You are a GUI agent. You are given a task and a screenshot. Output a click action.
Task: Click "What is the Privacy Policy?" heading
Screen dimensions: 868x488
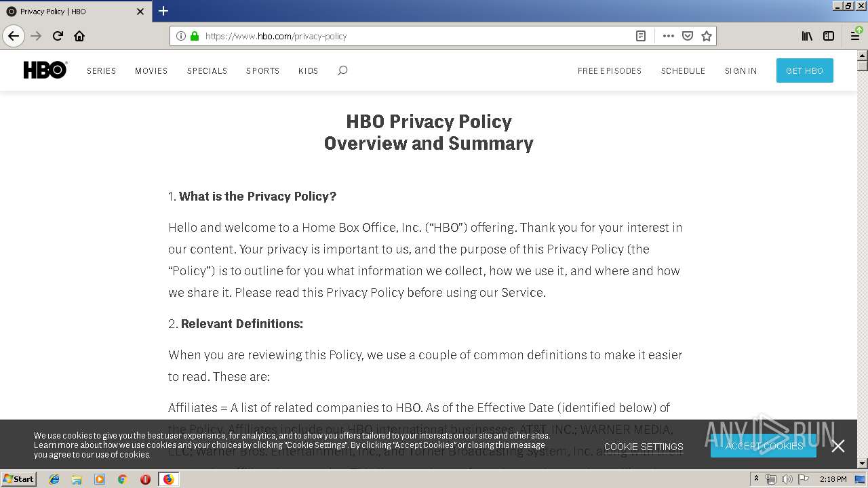[258, 197]
